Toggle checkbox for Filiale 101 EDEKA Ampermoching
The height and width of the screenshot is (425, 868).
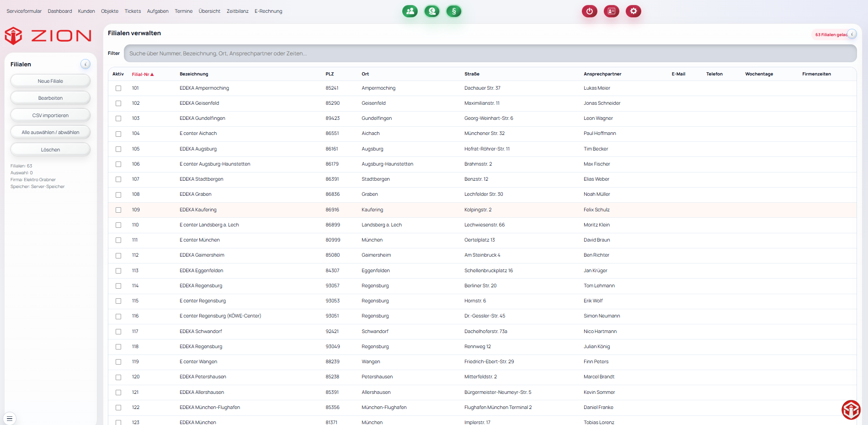(118, 88)
